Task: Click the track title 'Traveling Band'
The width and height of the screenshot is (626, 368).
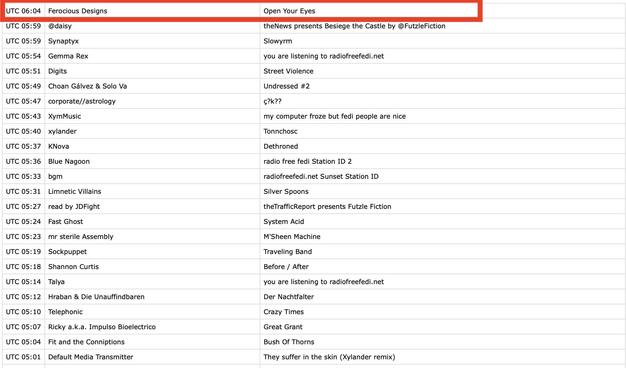Action: click(x=287, y=252)
